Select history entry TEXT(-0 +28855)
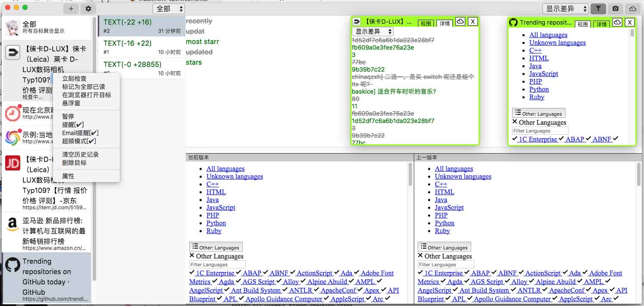The image size is (644, 306). point(142,68)
